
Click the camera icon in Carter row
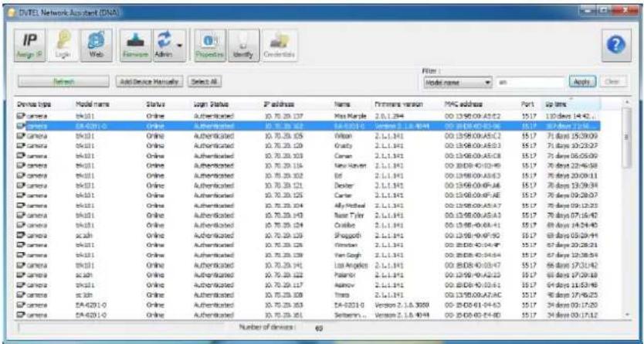[x=21, y=195]
